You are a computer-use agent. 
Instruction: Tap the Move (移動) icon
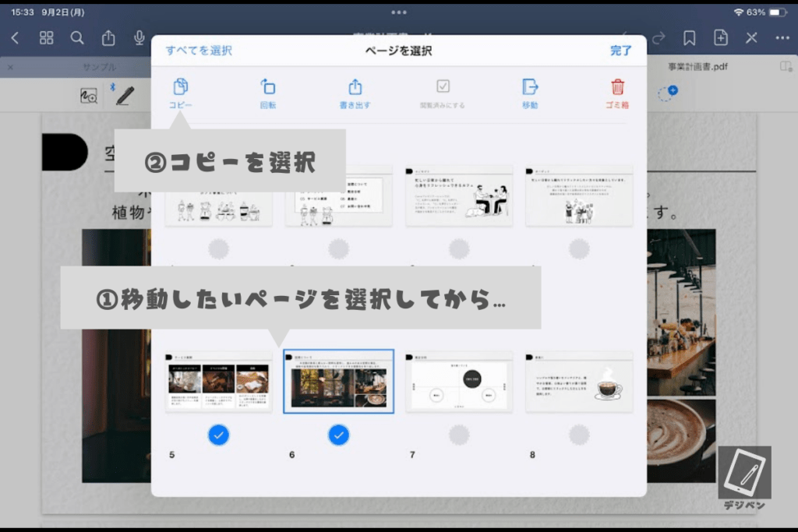(530, 87)
